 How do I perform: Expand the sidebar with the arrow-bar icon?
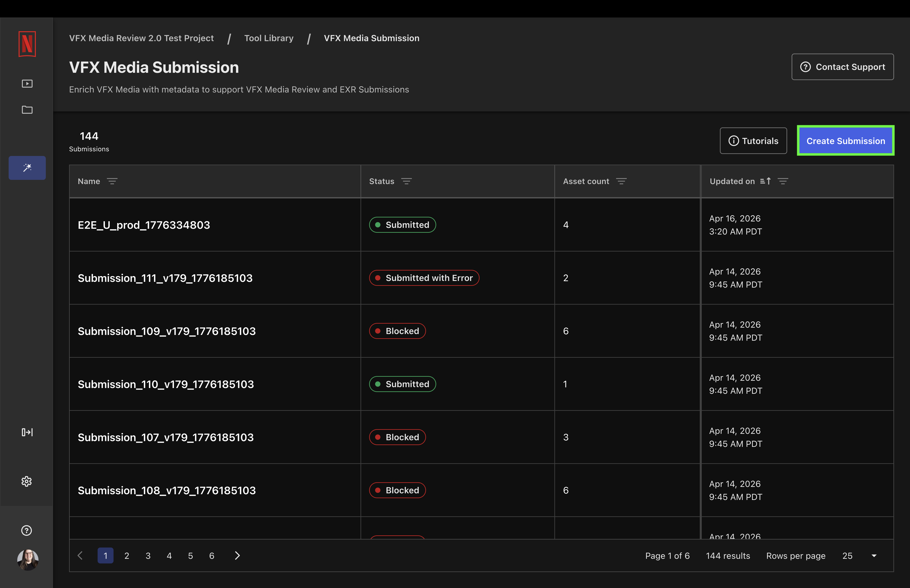[x=27, y=432]
